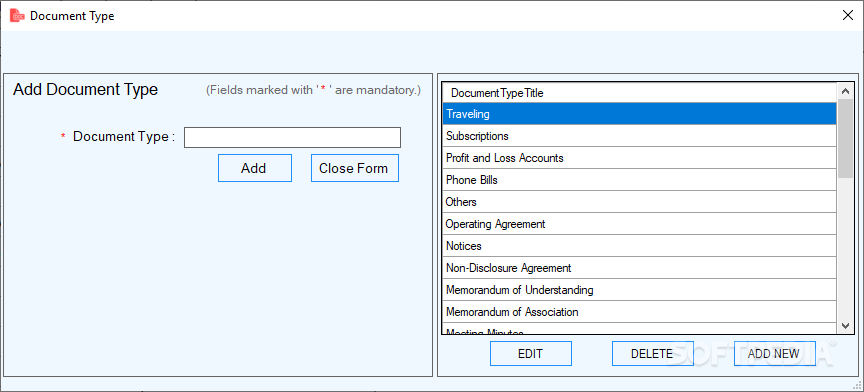
Task: Select the Phone Bills row
Action: (x=639, y=180)
